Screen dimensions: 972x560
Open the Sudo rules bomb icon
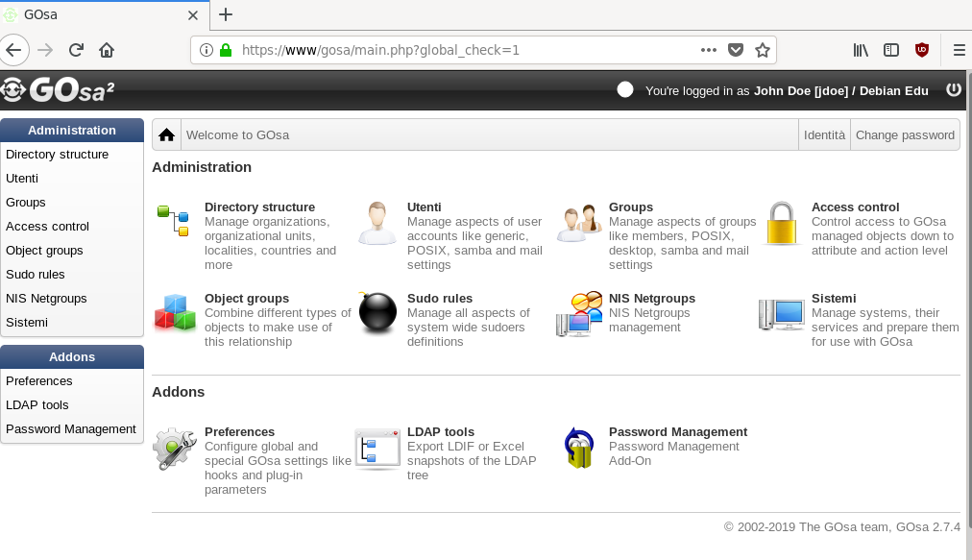pyautogui.click(x=377, y=311)
